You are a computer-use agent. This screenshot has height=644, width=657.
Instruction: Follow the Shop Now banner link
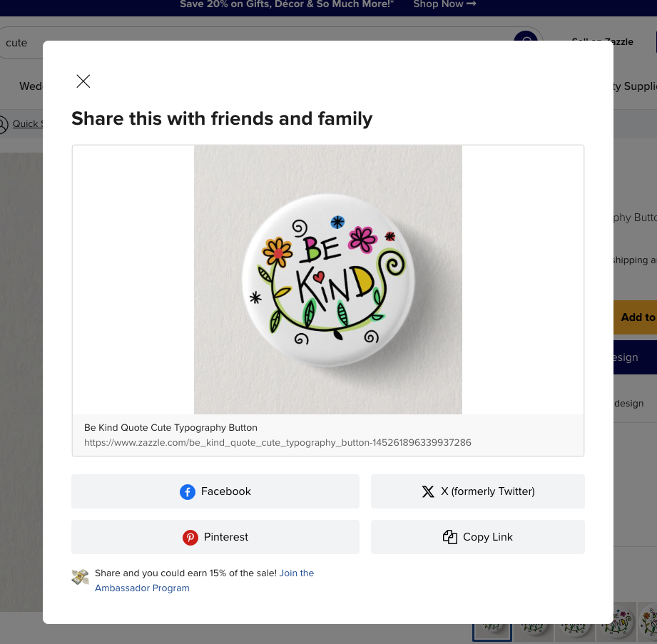click(444, 4)
